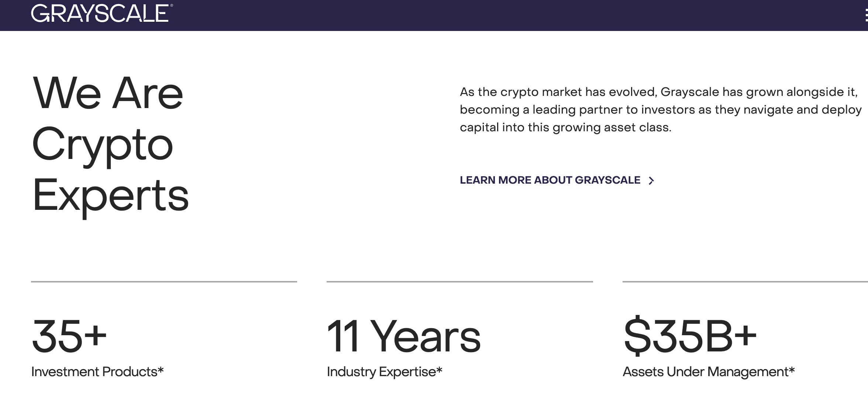Click the 35+ statistic number
Viewport: 868px width, 399px height.
click(x=69, y=336)
